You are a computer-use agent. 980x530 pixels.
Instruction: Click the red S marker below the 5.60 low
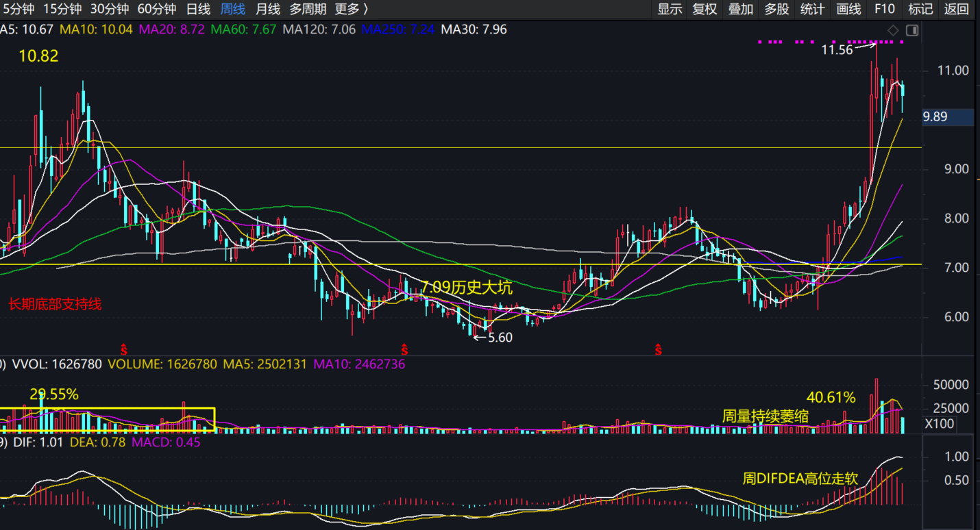pyautogui.click(x=404, y=349)
